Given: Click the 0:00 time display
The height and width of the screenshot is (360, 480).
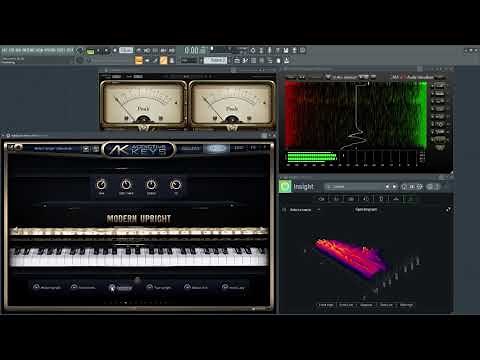Looking at the screenshot, I should [192, 51].
